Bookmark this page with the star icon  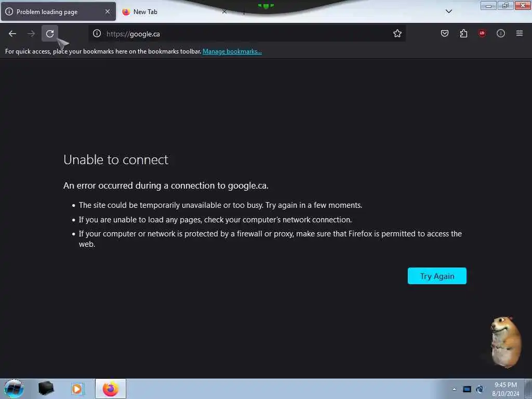397,34
